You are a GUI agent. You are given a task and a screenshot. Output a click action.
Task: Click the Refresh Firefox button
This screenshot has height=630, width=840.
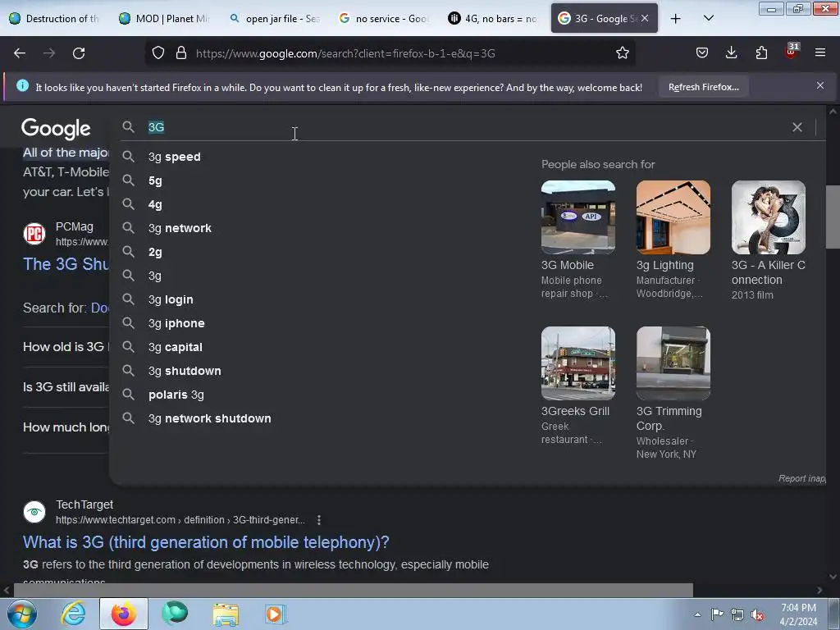click(x=703, y=87)
